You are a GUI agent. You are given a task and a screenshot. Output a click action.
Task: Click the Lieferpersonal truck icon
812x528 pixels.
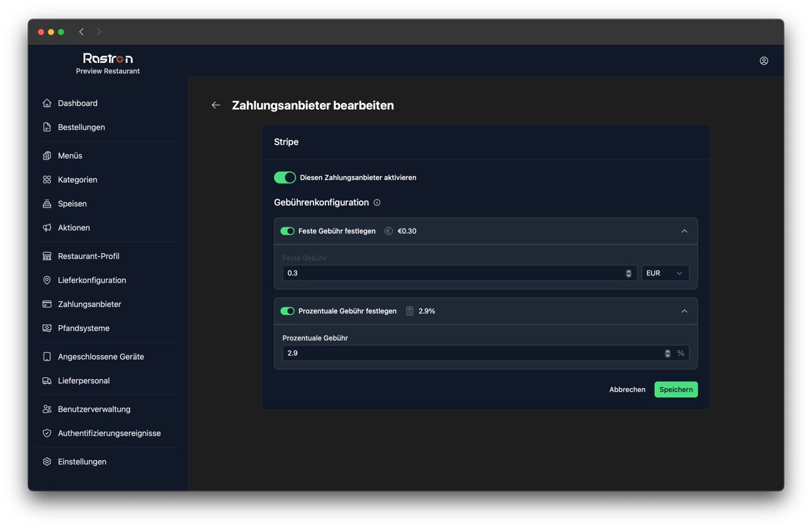tap(47, 381)
